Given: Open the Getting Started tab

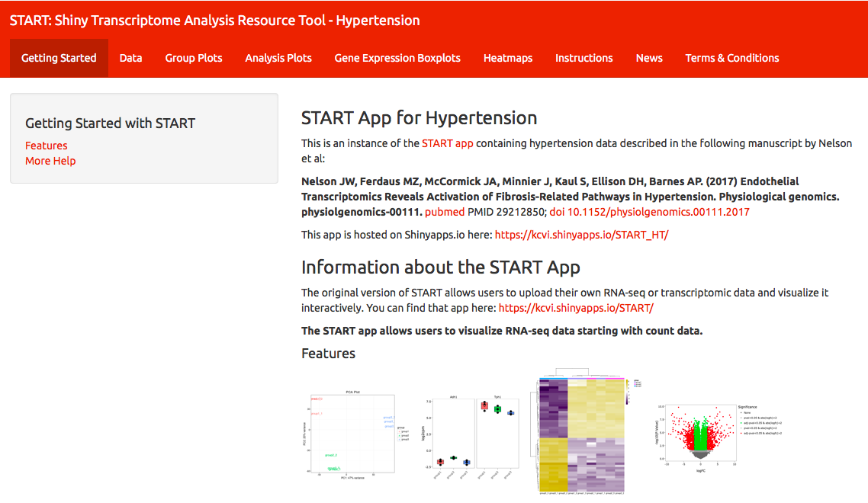Looking at the screenshot, I should (x=59, y=58).
